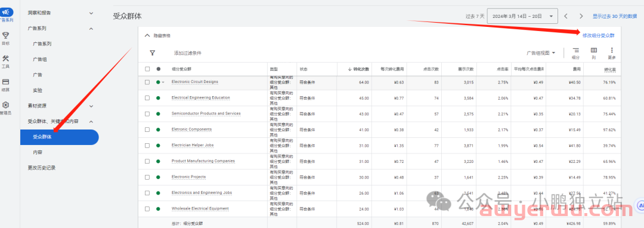Check the Electronic Circuit Designs row
The height and width of the screenshot is (228, 644).
(147, 82)
